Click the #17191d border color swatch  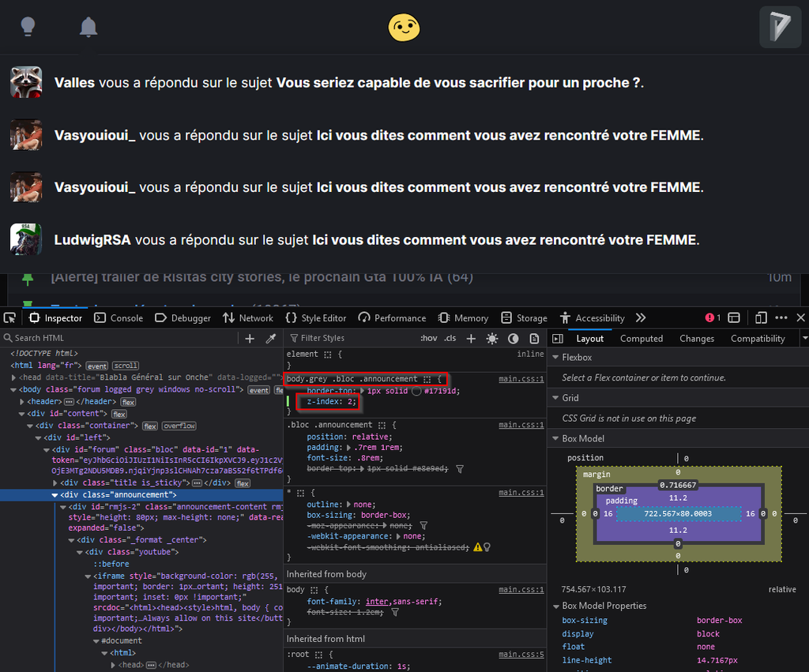pyautogui.click(x=416, y=391)
